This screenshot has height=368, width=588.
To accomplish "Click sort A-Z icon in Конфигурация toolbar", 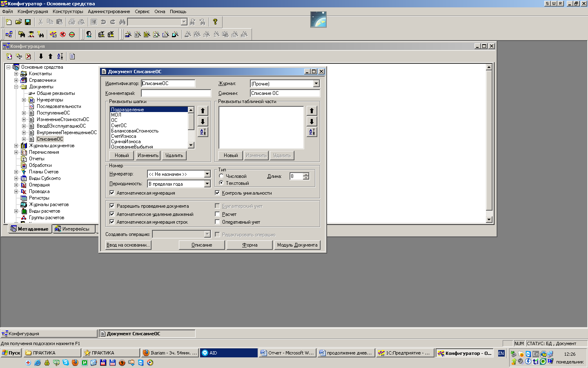I will point(60,56).
